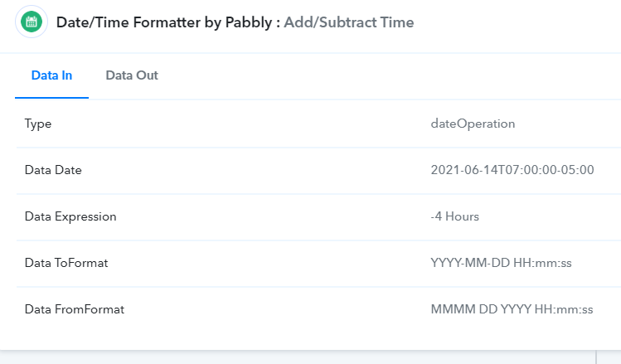Select the Data FromFormat label
Viewport: 621px width, 364px height.
75,309
